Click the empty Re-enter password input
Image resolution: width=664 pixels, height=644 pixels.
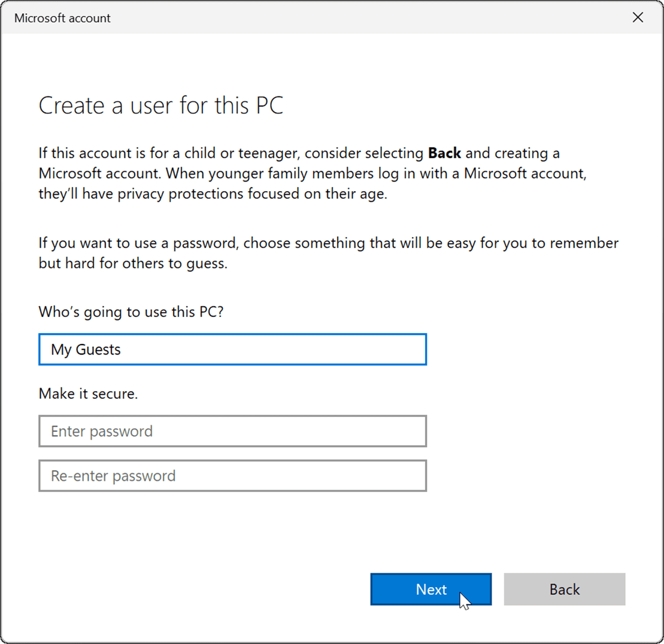coord(232,475)
